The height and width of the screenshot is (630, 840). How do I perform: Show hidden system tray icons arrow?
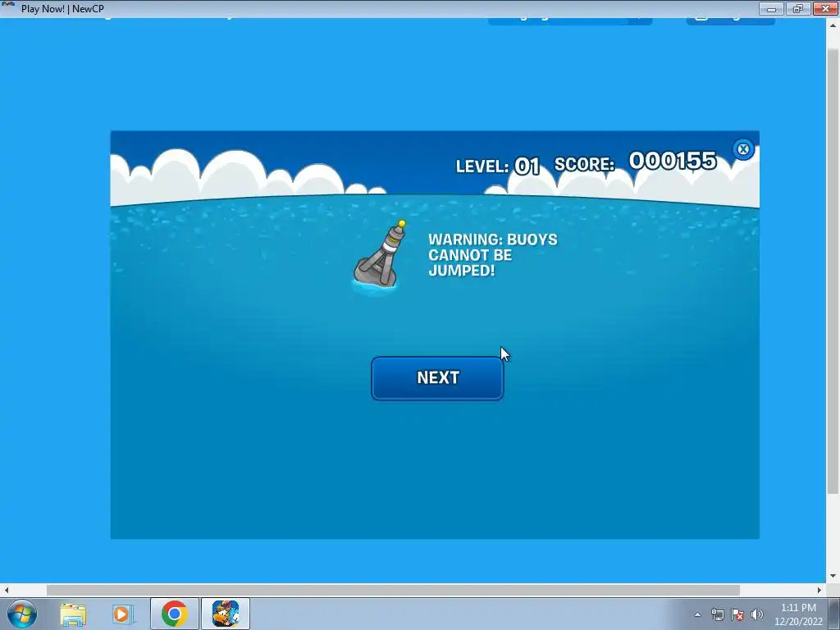[697, 614]
